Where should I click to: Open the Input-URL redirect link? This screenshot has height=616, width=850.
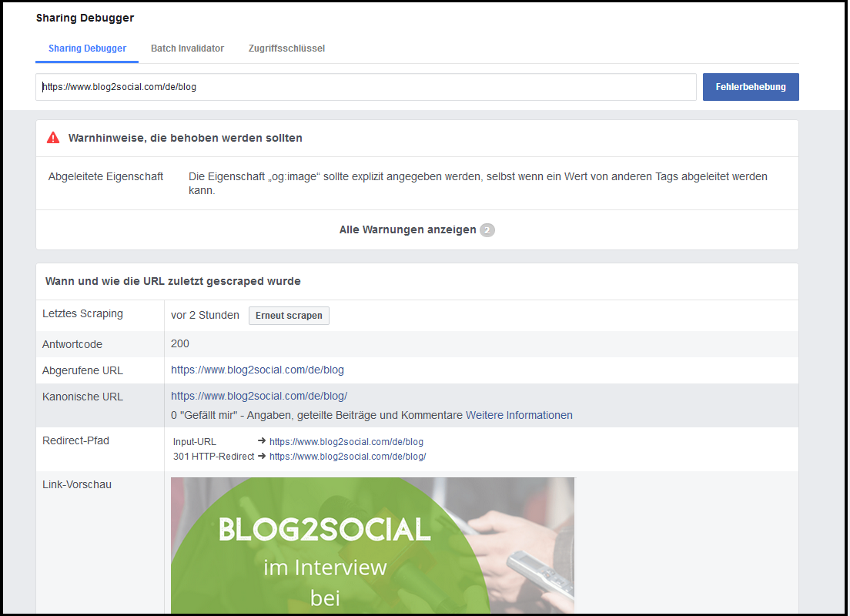click(346, 442)
